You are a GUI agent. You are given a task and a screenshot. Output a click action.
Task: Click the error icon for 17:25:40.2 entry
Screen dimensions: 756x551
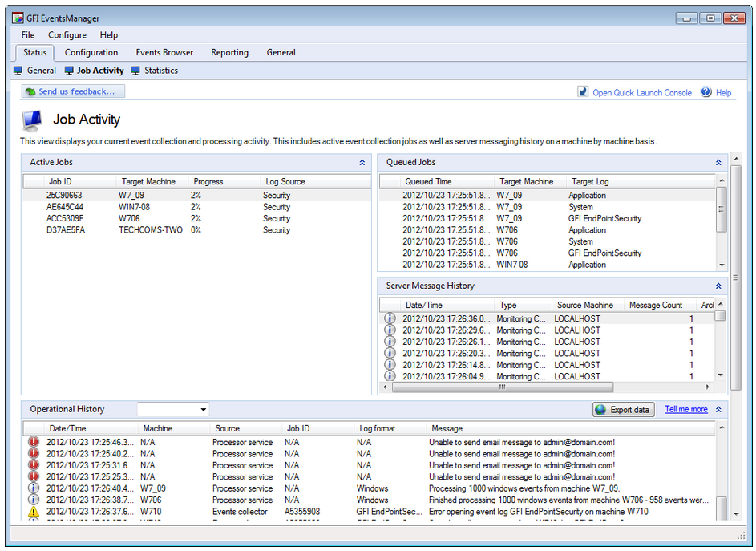pos(33,453)
